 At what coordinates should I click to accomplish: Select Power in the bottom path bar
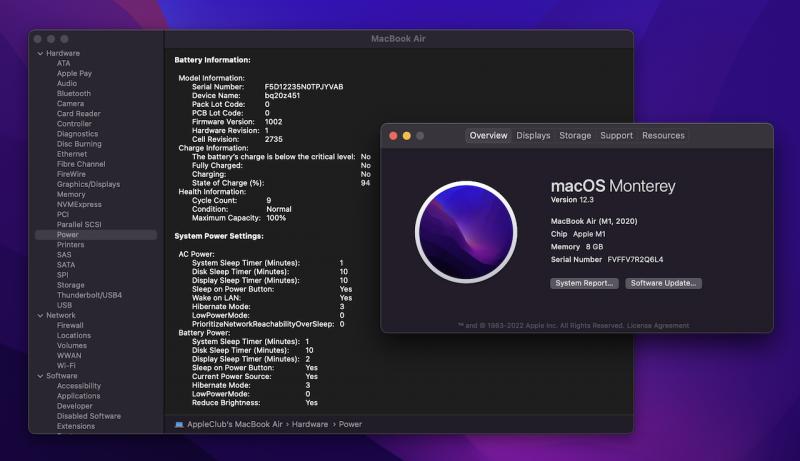pyautogui.click(x=350, y=424)
